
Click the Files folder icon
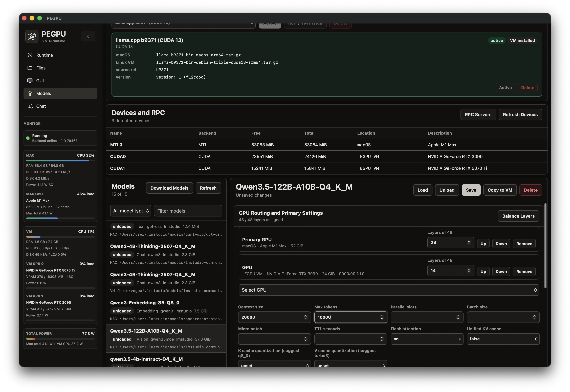pyautogui.click(x=30, y=68)
